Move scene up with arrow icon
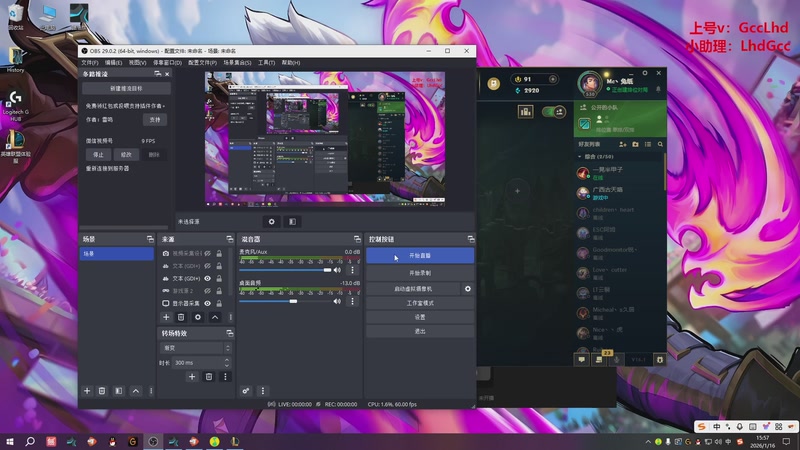This screenshot has width=800, height=450. (x=136, y=391)
